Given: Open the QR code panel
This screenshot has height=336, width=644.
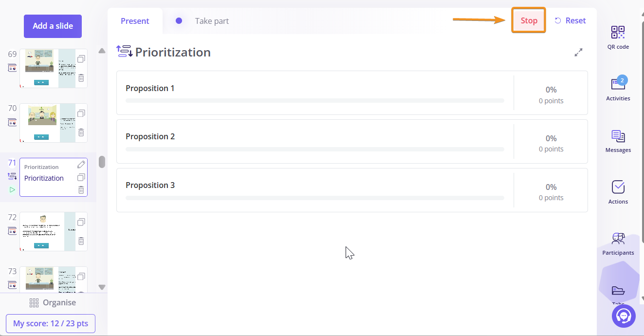Looking at the screenshot, I should pos(618,37).
